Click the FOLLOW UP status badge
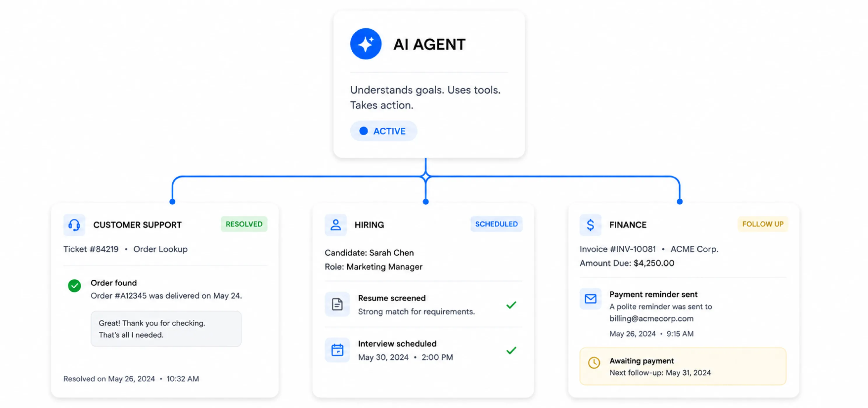Viewport: 868px width, 408px height. (763, 224)
